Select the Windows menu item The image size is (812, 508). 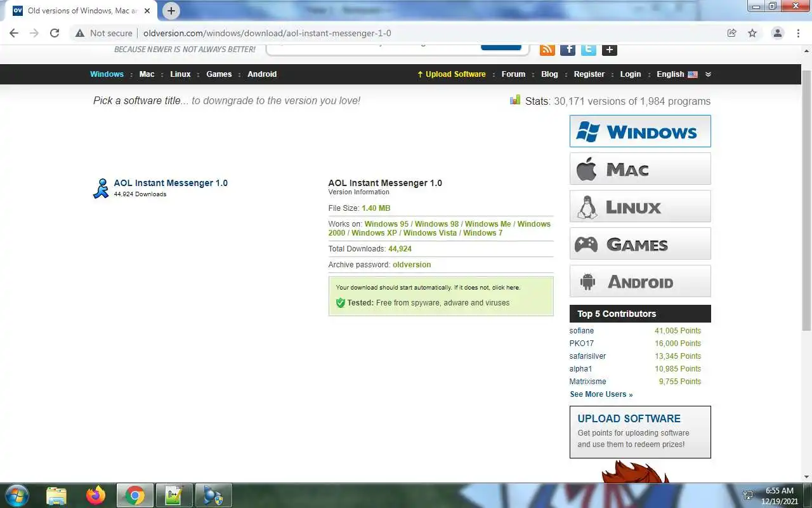107,74
